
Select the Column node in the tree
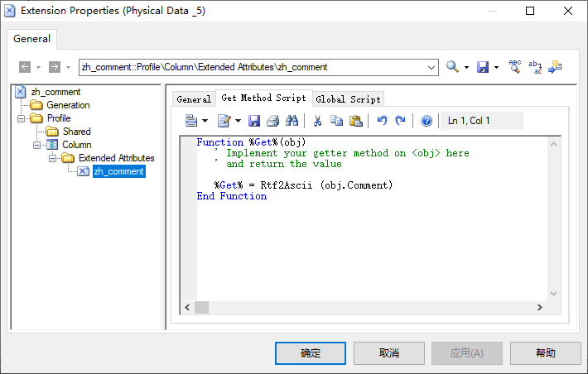pyautogui.click(x=76, y=145)
